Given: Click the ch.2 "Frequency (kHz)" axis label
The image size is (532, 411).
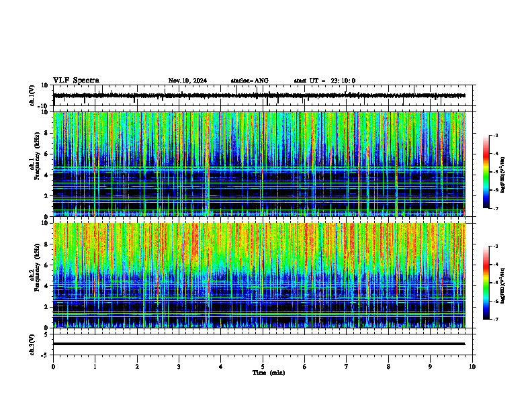Looking at the screenshot, I should [x=37, y=267].
